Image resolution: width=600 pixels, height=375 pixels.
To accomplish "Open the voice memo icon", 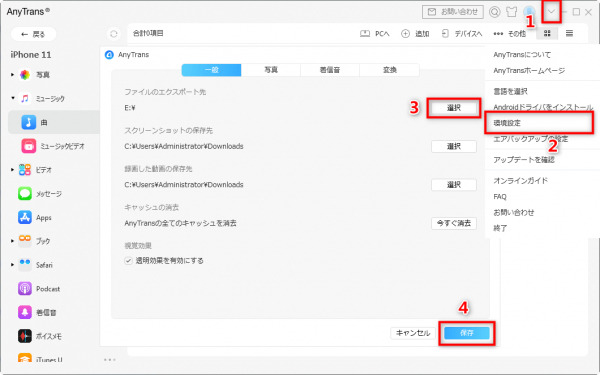I will 25,336.
